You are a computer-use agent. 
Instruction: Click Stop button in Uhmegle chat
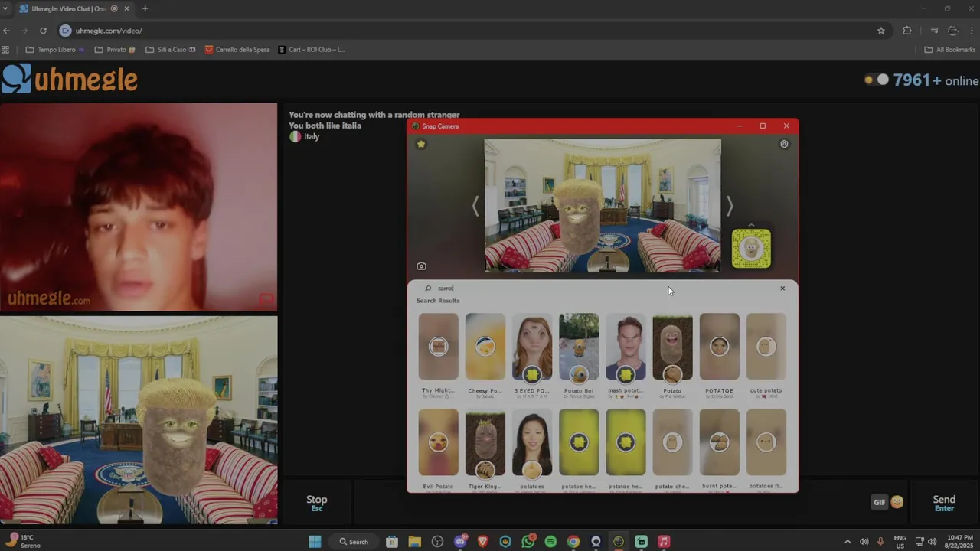pos(317,503)
